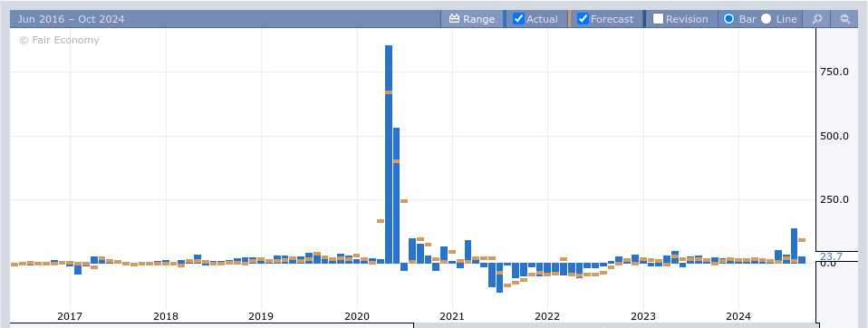
Task: Click the 750.0 axis value label
Action: [834, 72]
